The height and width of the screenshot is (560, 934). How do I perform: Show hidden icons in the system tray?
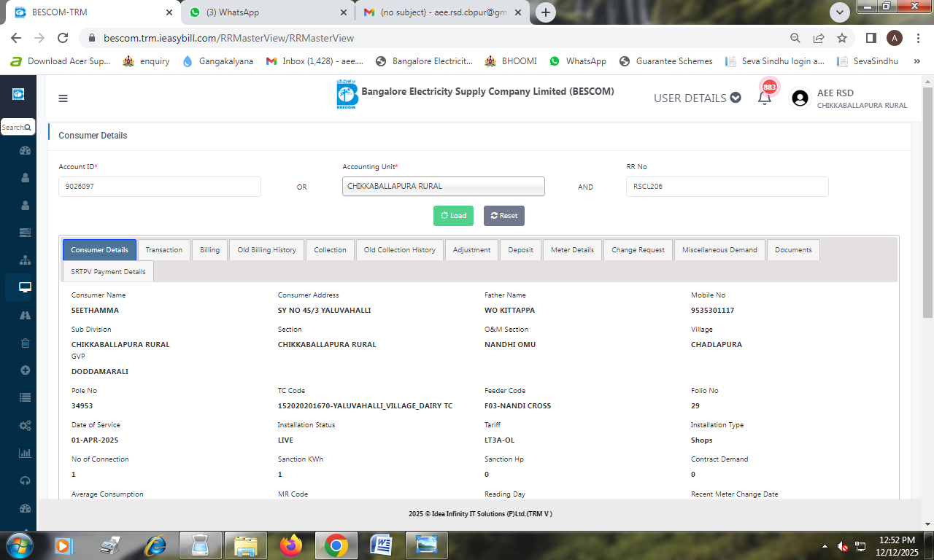tap(825, 545)
